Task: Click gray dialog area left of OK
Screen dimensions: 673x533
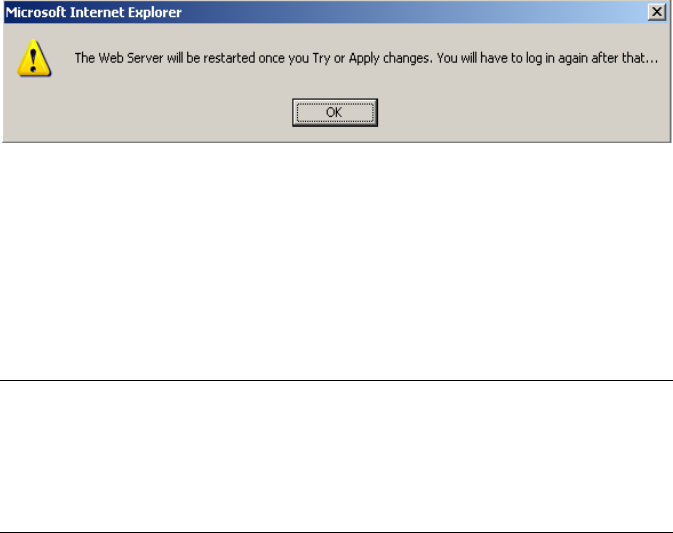Action: (x=146, y=112)
